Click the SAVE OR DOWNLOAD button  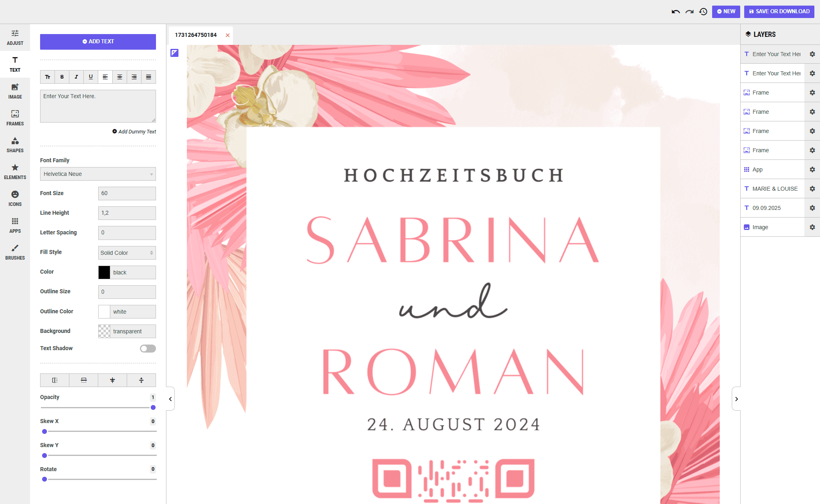pos(778,11)
